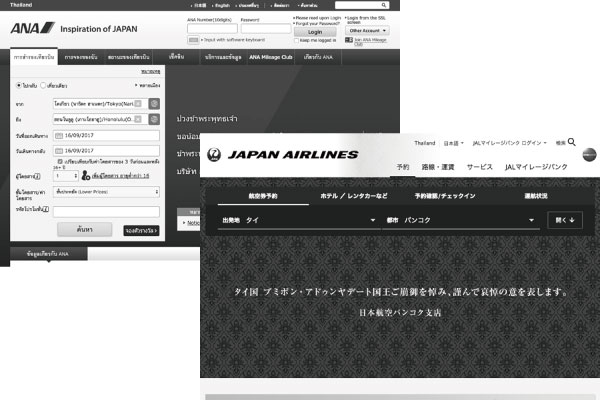Screen dimensions: 600x400
Task: Click the JAL search magnifier icon
Action: point(572,142)
